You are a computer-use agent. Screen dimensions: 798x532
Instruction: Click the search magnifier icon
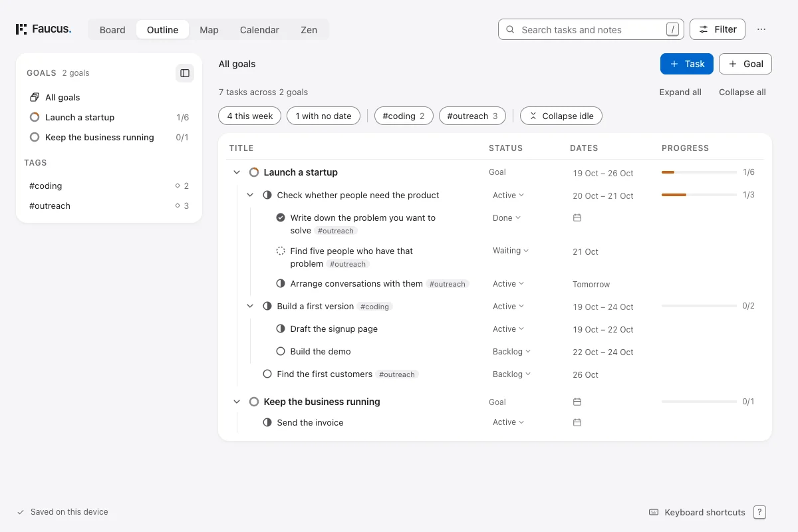point(511,29)
